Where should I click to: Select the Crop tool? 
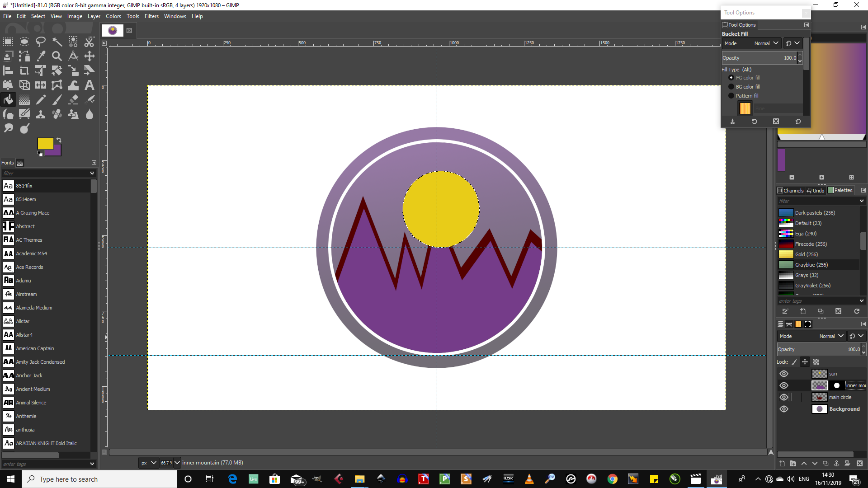point(24,70)
